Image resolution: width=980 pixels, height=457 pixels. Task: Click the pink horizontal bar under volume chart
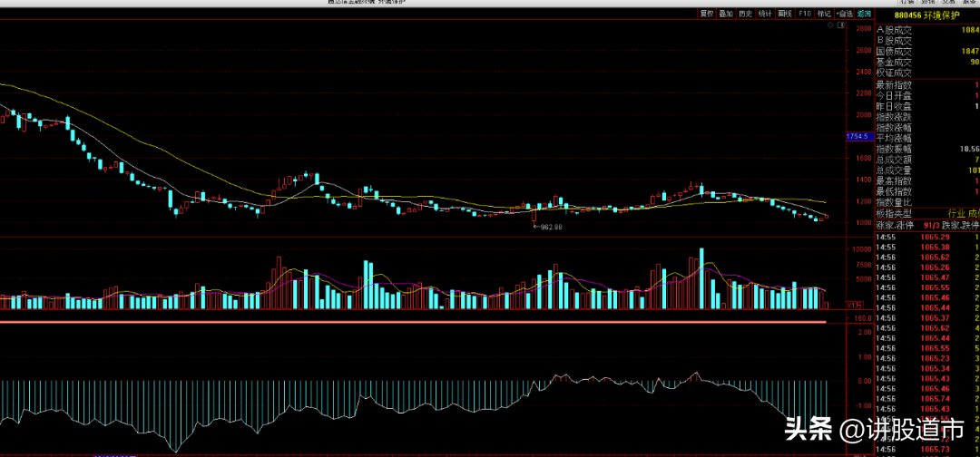413,322
